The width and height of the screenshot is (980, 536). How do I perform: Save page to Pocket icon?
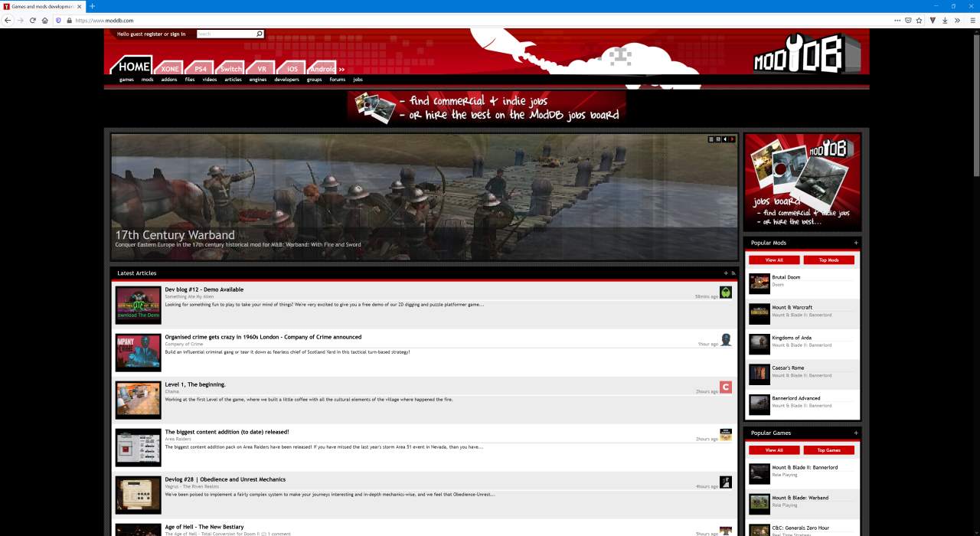point(908,21)
